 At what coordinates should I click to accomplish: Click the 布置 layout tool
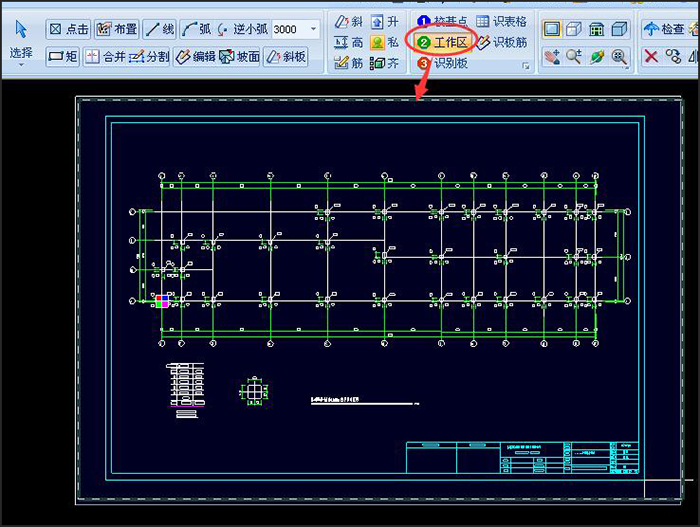pos(117,30)
